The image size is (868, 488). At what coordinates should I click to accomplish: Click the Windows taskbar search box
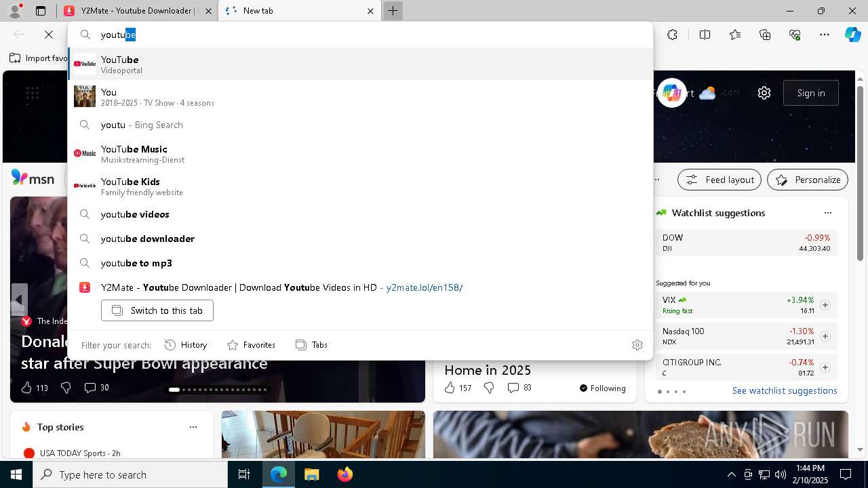(x=130, y=474)
